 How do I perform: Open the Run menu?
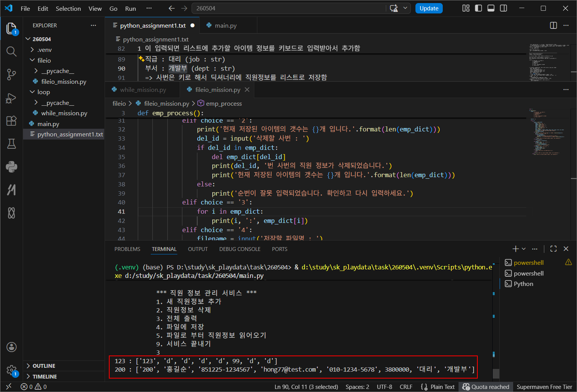(130, 8)
